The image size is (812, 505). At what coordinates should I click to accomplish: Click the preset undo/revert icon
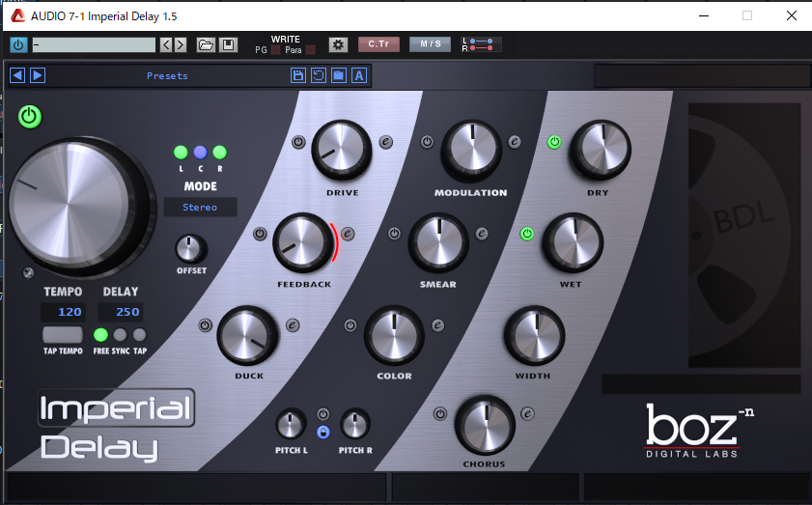319,75
